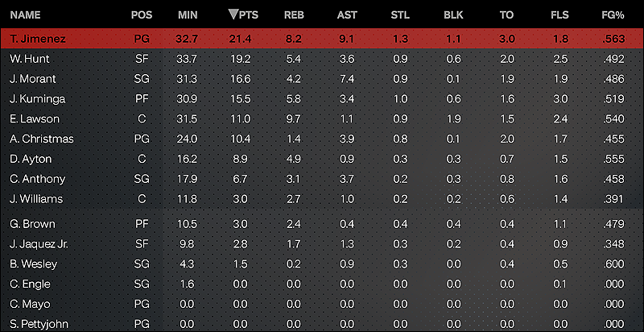The image size is (644, 332).
Task: Select W. Hunt player row
Action: point(322,59)
